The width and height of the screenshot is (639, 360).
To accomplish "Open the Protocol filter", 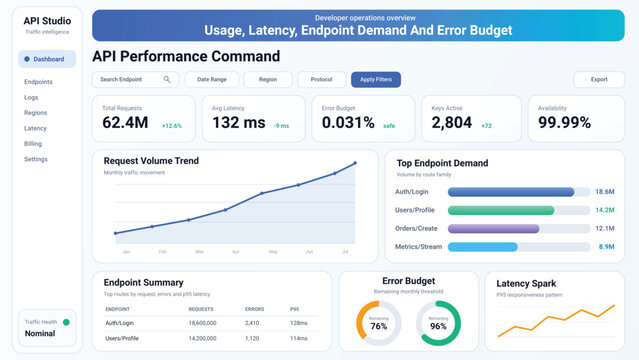I will [x=322, y=80].
